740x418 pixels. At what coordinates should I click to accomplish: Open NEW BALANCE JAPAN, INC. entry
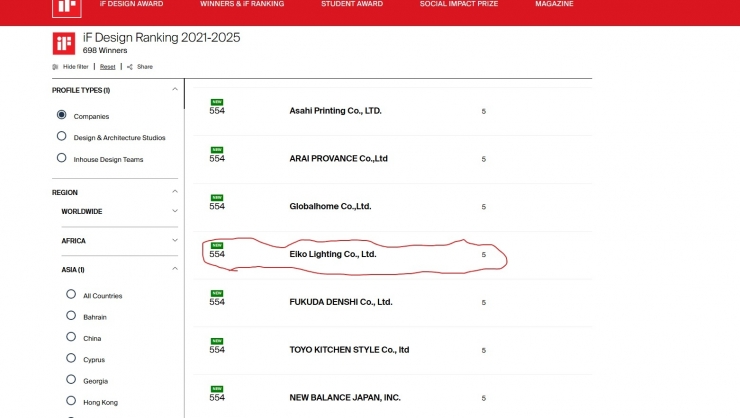tap(345, 398)
